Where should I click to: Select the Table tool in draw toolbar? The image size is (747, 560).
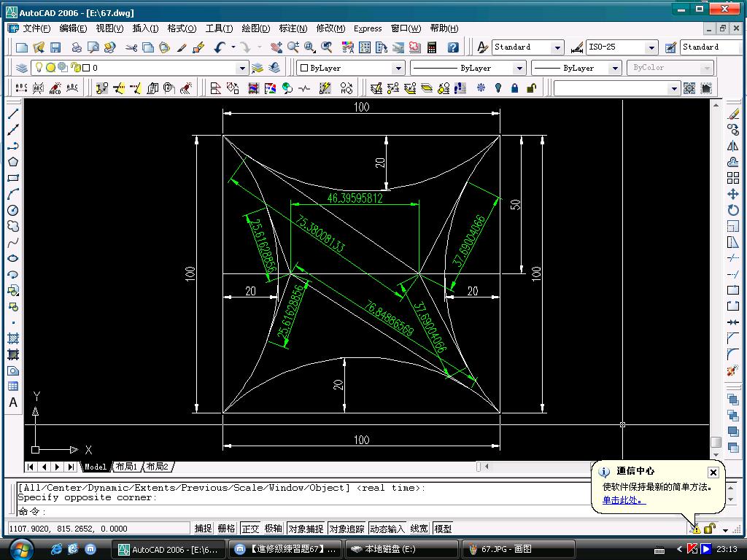(13, 386)
